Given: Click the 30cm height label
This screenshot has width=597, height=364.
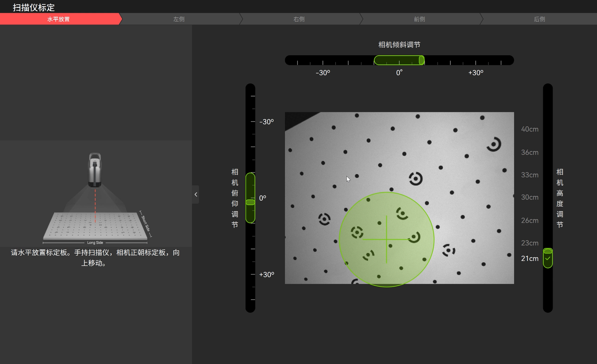Looking at the screenshot, I should pyautogui.click(x=529, y=197).
